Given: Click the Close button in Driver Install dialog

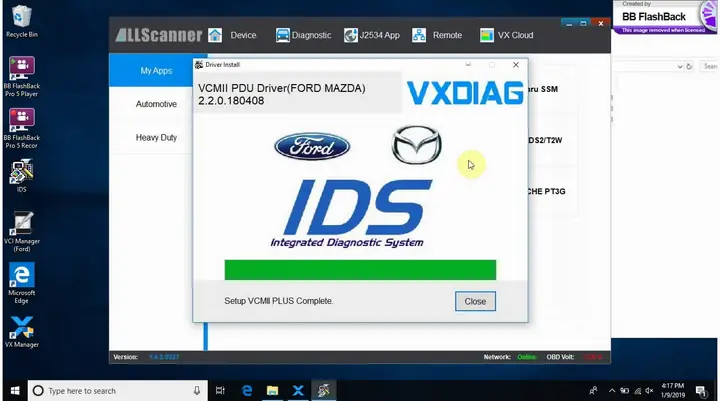Looking at the screenshot, I should pos(475,301).
